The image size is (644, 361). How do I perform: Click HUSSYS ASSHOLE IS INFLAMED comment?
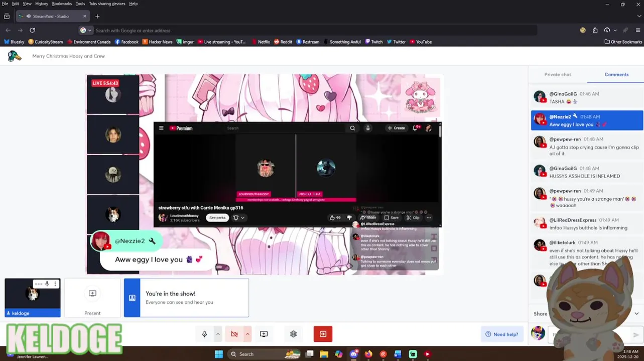[x=587, y=172]
